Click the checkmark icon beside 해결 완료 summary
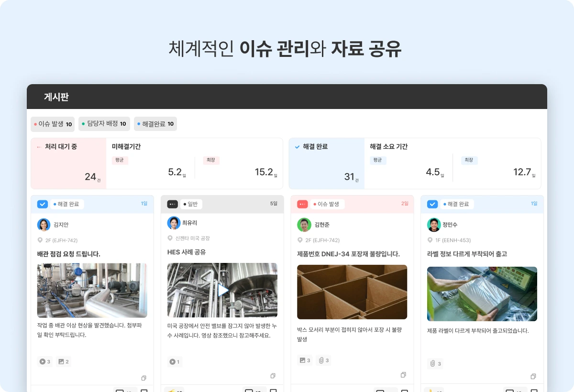Image resolution: width=574 pixels, height=392 pixels. point(297,147)
